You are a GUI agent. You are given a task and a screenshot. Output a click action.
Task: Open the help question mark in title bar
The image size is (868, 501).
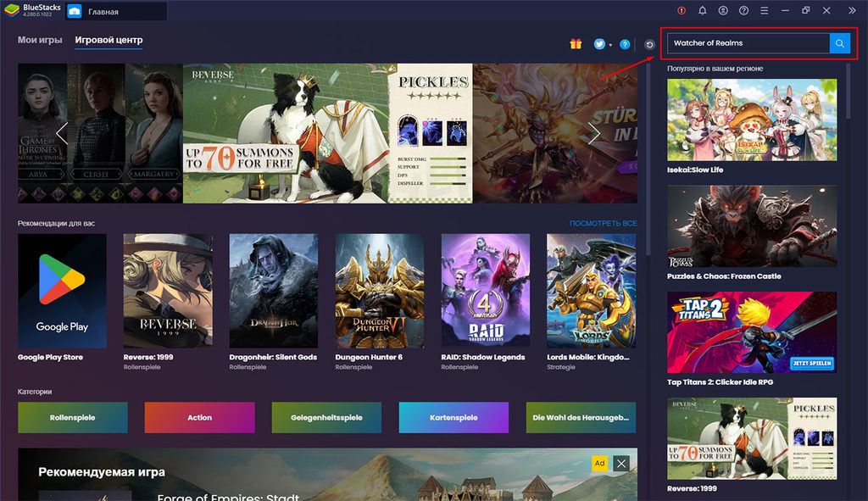click(743, 10)
